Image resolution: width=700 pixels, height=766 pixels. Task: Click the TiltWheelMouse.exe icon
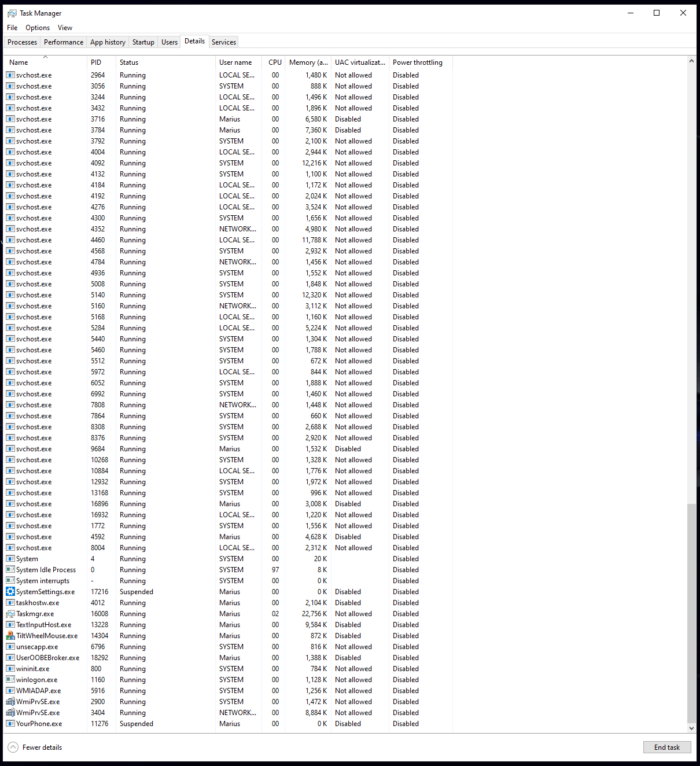pyautogui.click(x=10, y=636)
